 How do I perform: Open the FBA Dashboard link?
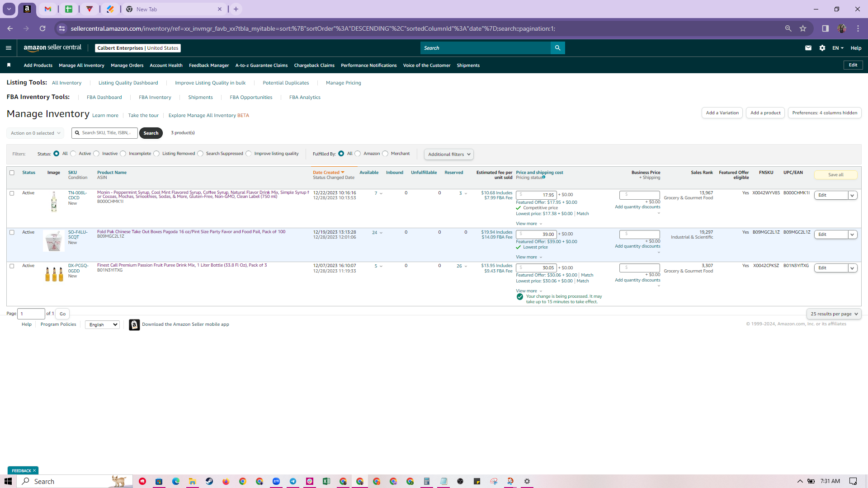point(104,98)
